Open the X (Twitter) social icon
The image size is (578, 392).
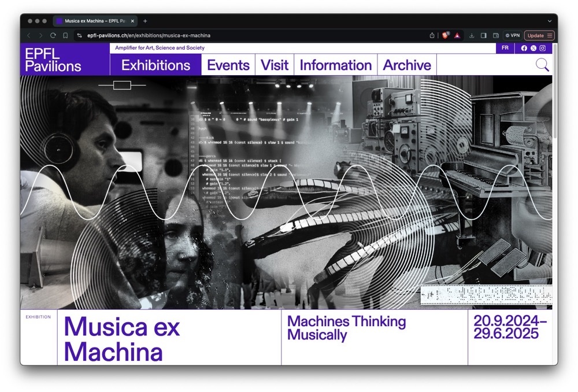(533, 48)
